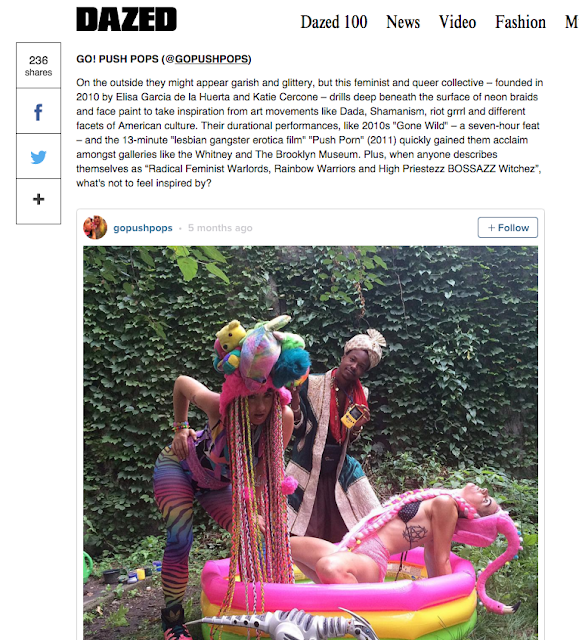Open the Video section
This screenshot has width=579, height=640.
(x=457, y=22)
